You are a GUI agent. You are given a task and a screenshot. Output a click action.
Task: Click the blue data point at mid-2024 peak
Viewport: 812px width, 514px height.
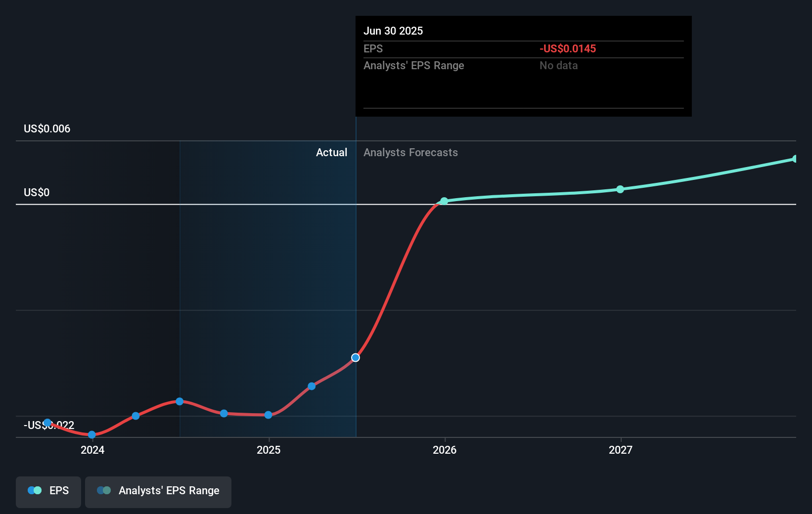click(x=180, y=401)
